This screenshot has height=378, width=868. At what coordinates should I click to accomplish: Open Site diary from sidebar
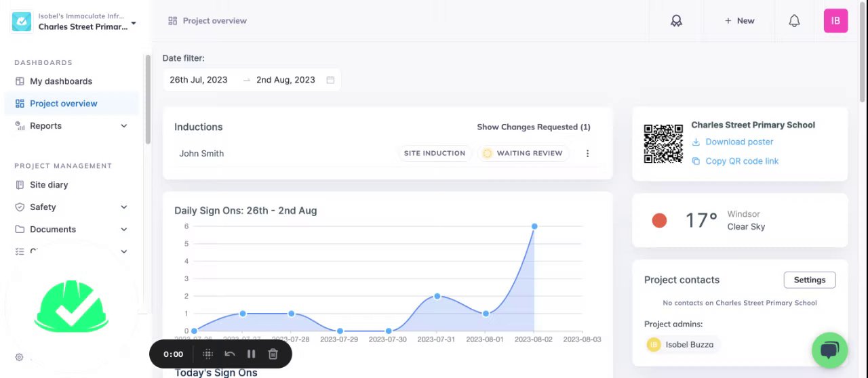49,185
